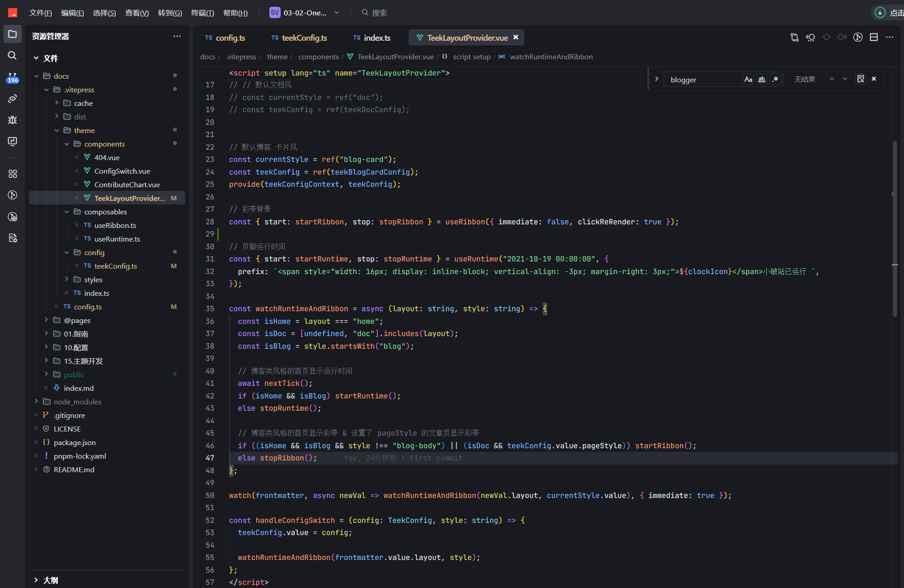This screenshot has width=904, height=588.
Task: Open the git graph icon in the activity bar
Action: (12, 195)
